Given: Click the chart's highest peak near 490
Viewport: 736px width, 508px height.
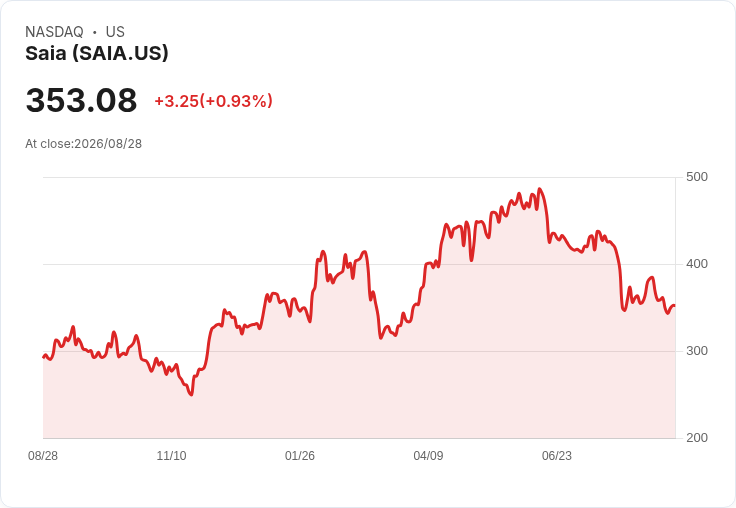Looking at the screenshot, I should point(540,189).
